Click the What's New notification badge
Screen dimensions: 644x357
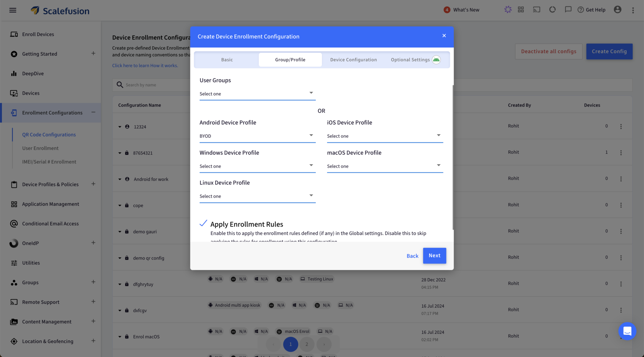[447, 10]
